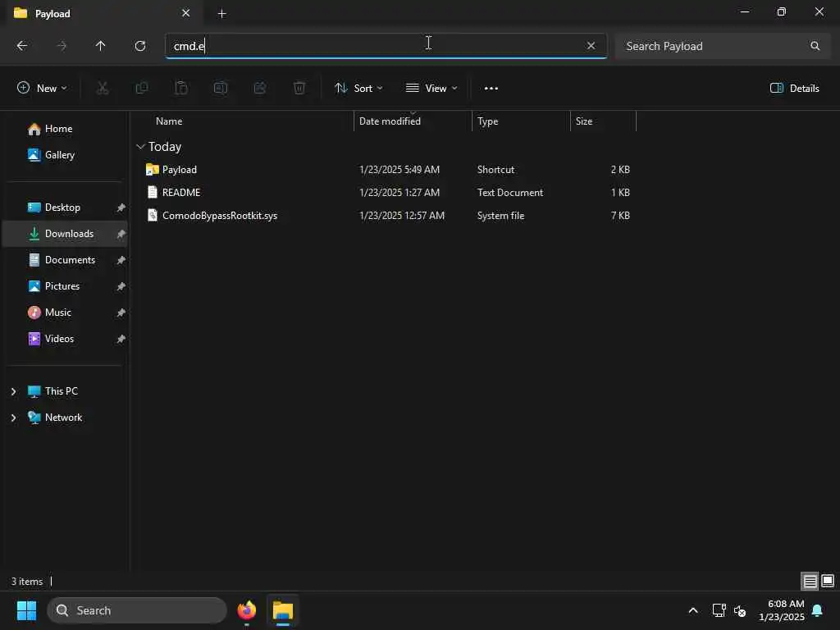The image size is (840, 630).
Task: Go forward with the right arrow button
Action: pos(62,46)
